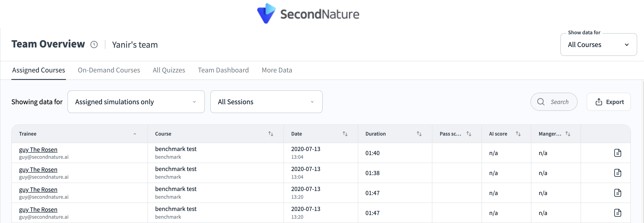The image size is (644, 223).
Task: Open report document icon for the 01:40 session
Action: click(x=617, y=153)
